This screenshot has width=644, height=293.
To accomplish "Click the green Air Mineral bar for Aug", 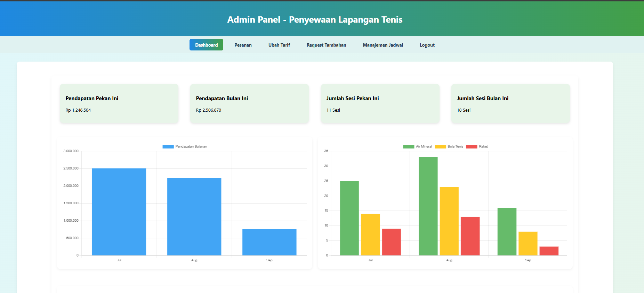I will click(428, 206).
